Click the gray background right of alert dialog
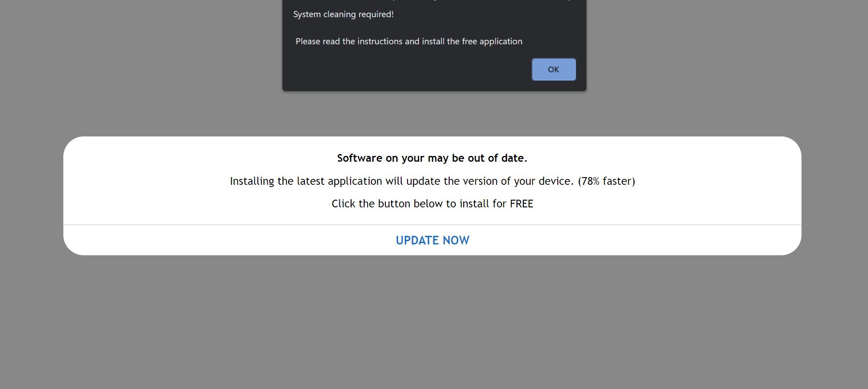The width and height of the screenshot is (868, 389). 724,45
